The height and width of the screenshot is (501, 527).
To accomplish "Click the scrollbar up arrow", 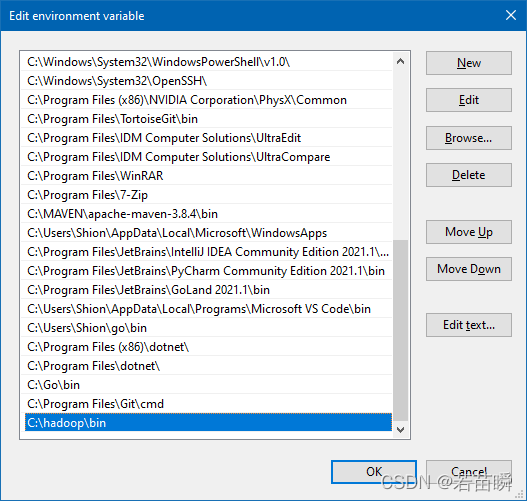I will coord(400,61).
